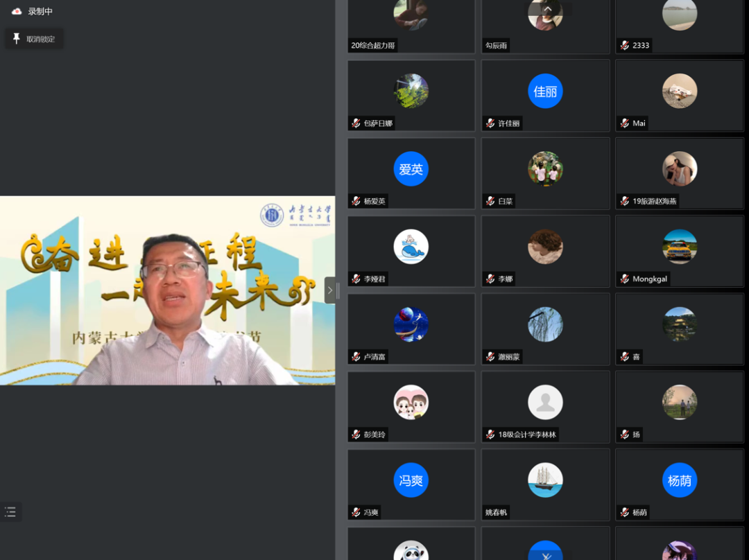Click muted mic icon beside 喜
This screenshot has height=560, width=749.
point(624,357)
